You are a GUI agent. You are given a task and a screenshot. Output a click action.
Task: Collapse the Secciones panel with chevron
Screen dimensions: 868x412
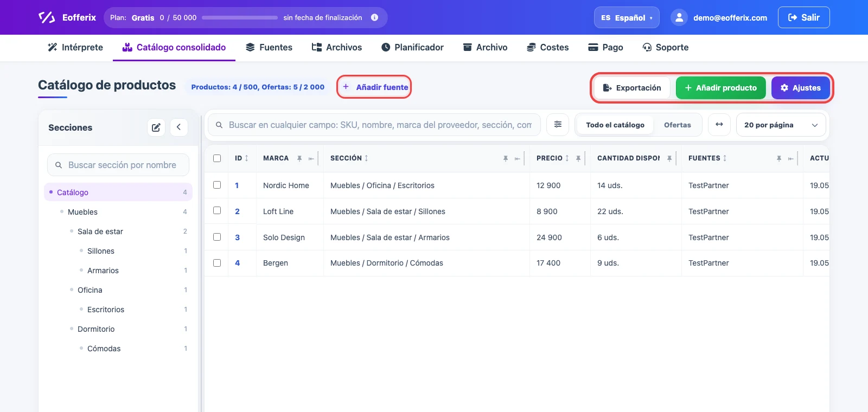(x=179, y=127)
